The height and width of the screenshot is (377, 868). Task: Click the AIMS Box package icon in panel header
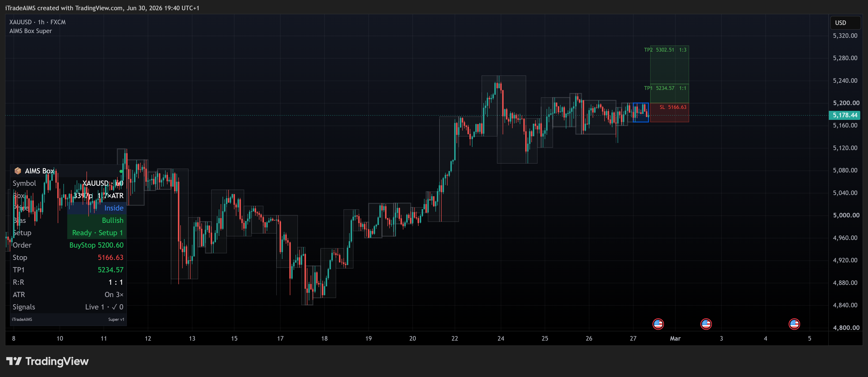[x=18, y=171]
